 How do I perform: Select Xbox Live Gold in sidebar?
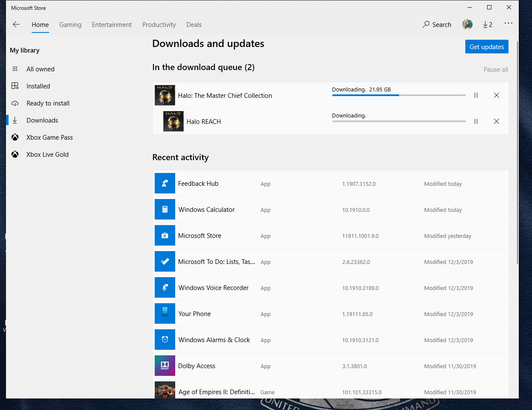pyautogui.click(x=47, y=155)
